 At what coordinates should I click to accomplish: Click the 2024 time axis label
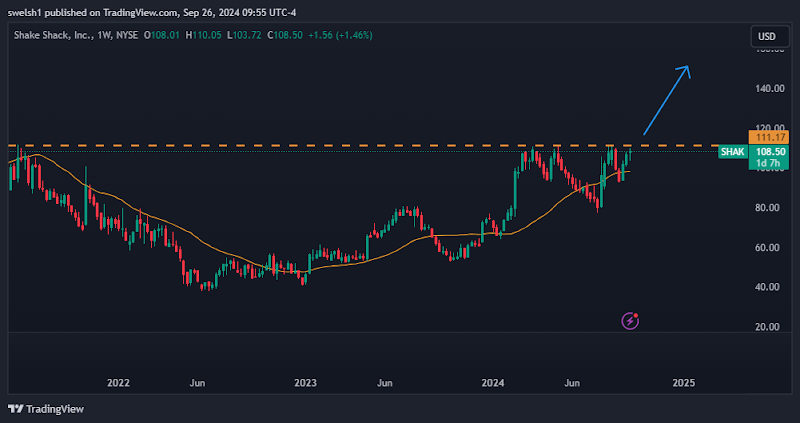[493, 383]
